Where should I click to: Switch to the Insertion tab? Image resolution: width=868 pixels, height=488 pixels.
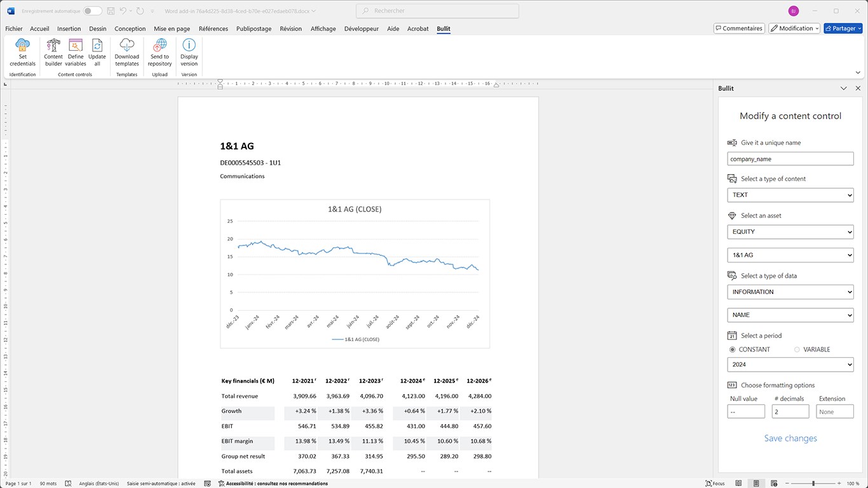pyautogui.click(x=69, y=29)
